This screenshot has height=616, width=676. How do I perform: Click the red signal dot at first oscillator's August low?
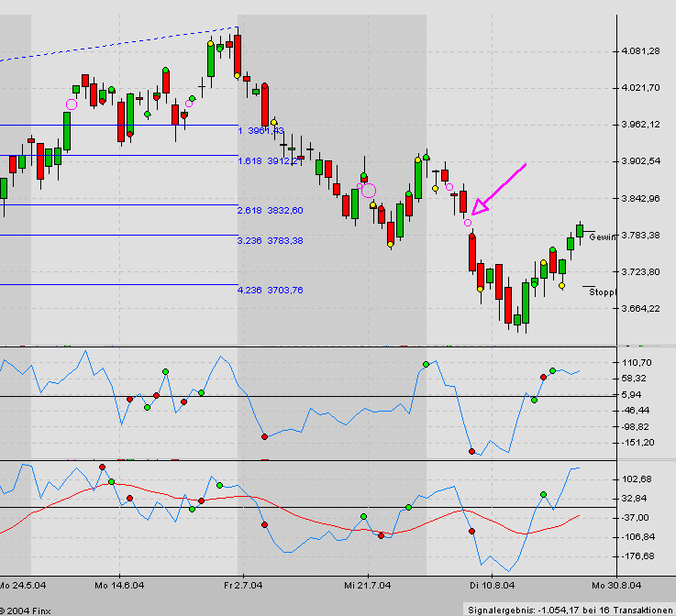(x=471, y=451)
